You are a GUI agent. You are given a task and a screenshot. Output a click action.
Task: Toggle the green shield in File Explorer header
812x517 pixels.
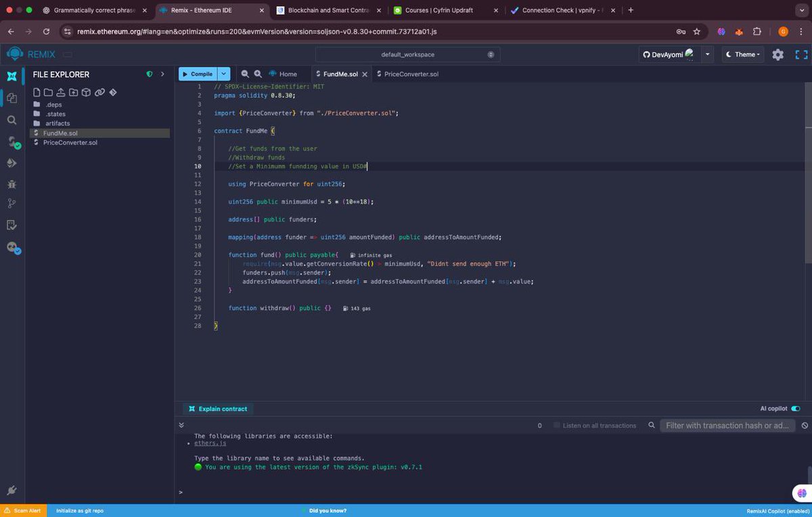(149, 74)
